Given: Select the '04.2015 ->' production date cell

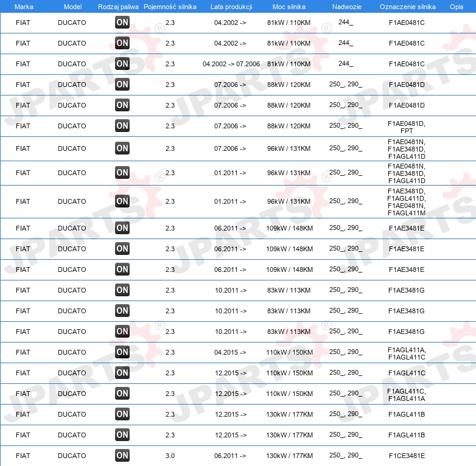Looking at the screenshot, I should point(230,352).
